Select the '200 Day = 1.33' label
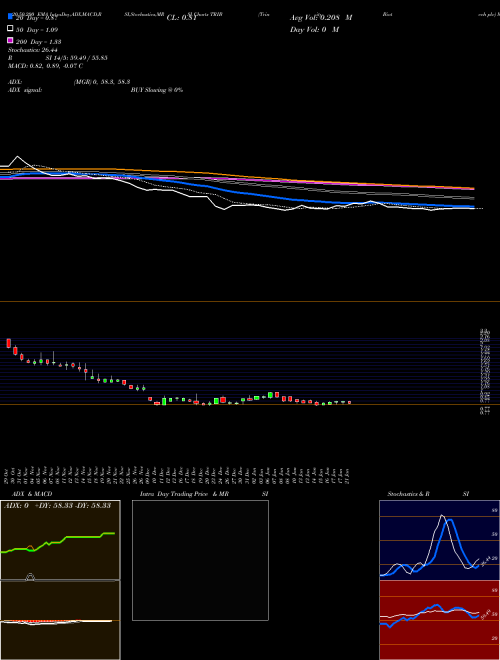 point(39,42)
